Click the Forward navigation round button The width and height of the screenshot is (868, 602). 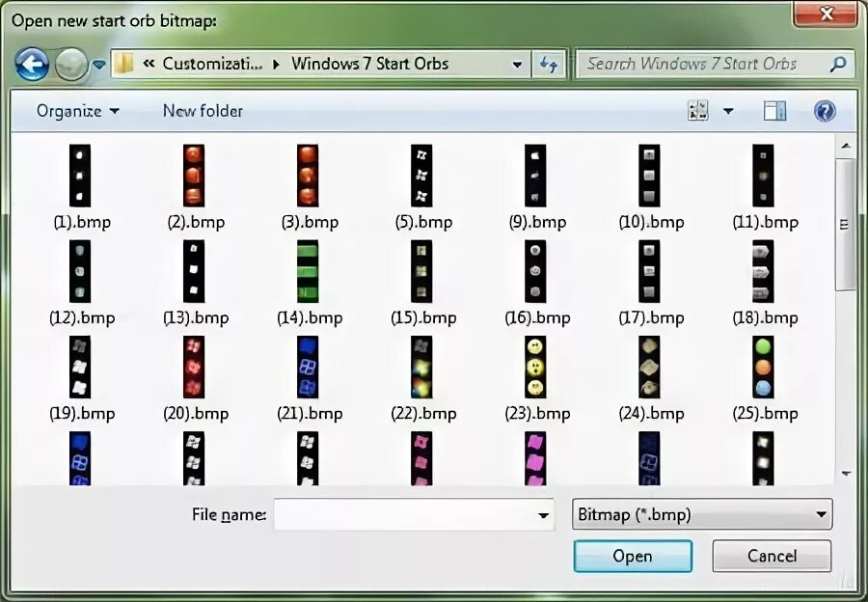point(70,65)
